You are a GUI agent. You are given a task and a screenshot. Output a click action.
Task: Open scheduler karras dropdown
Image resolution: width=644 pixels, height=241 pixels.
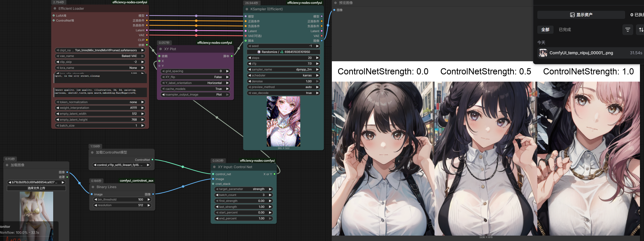[284, 76]
